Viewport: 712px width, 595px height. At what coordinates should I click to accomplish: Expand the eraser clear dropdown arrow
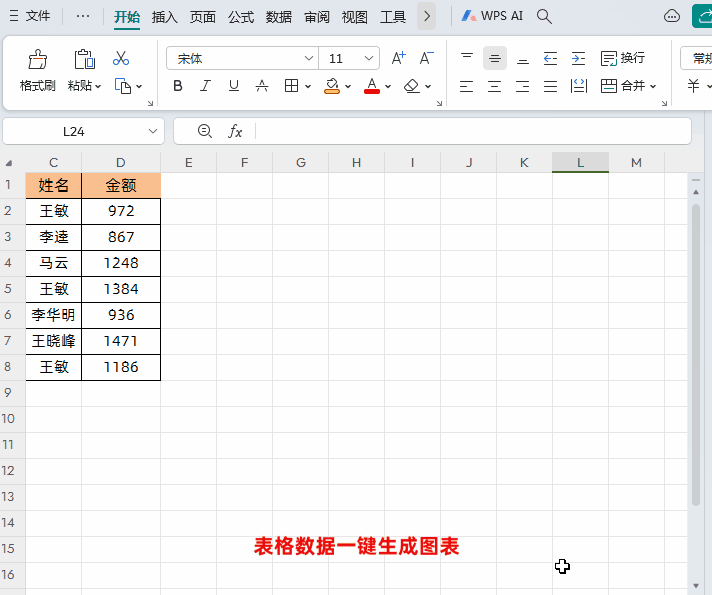click(x=428, y=86)
